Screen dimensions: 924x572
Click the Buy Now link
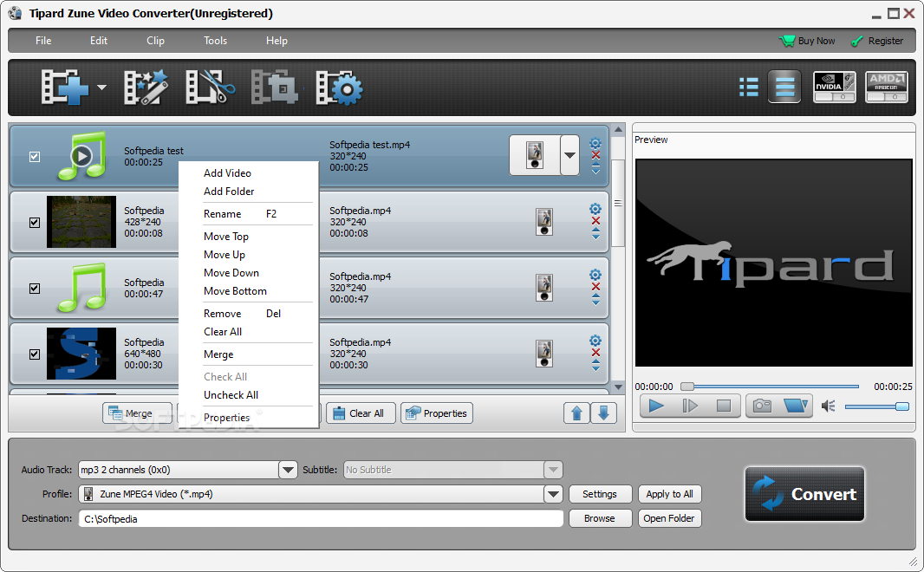[x=807, y=41]
